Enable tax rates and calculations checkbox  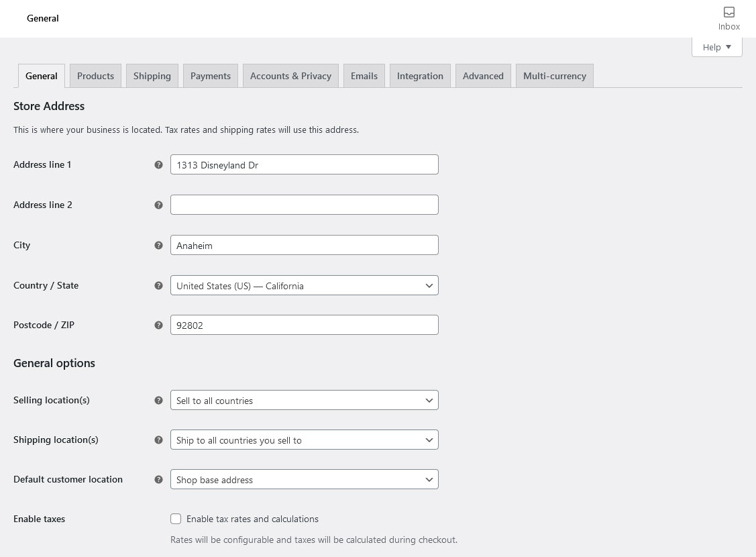click(x=176, y=519)
